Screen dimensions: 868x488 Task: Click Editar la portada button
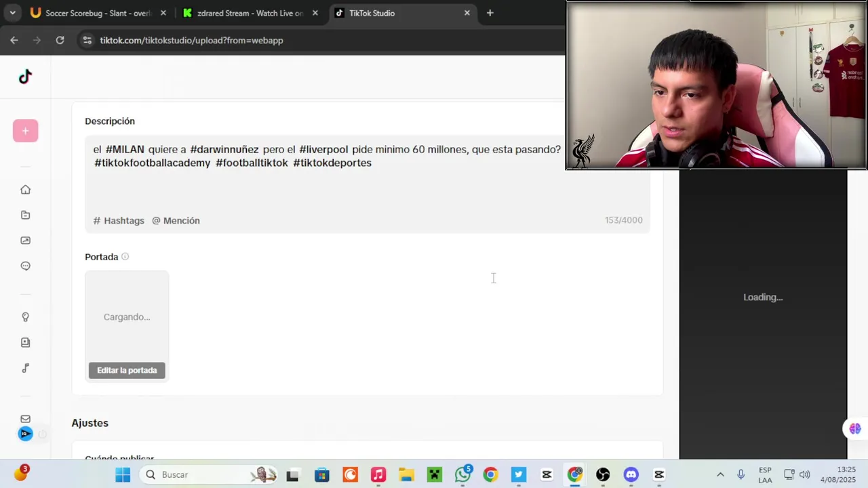127,370
